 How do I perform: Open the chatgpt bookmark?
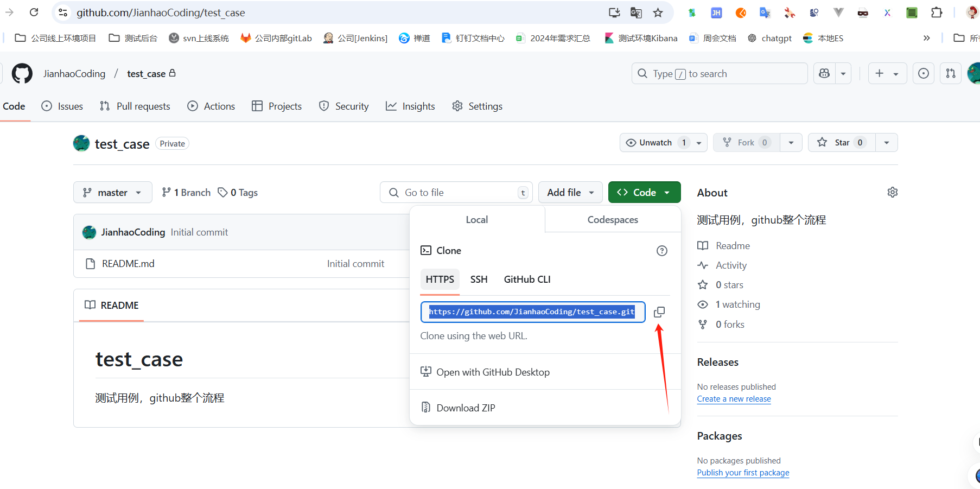[769, 38]
